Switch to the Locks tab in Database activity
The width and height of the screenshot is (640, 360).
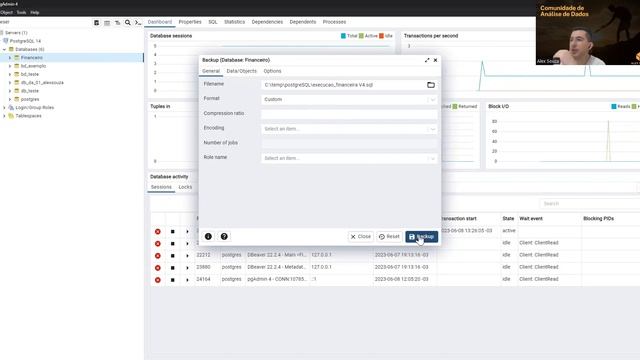pyautogui.click(x=185, y=187)
